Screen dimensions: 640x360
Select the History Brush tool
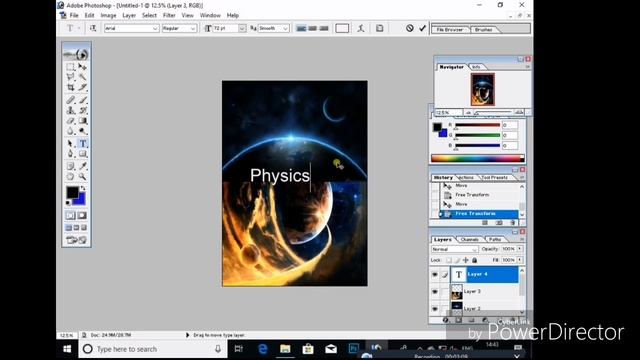82,110
